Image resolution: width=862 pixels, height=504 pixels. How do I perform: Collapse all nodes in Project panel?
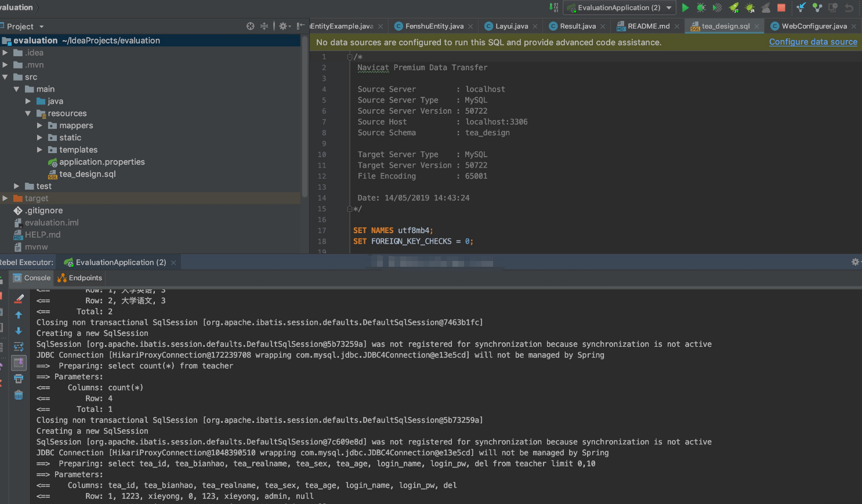tap(265, 26)
